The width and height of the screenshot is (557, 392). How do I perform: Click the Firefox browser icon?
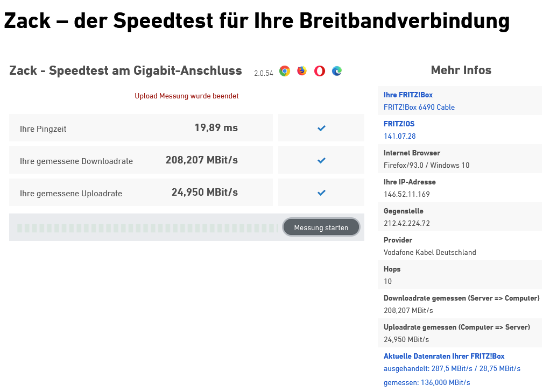[x=302, y=71]
